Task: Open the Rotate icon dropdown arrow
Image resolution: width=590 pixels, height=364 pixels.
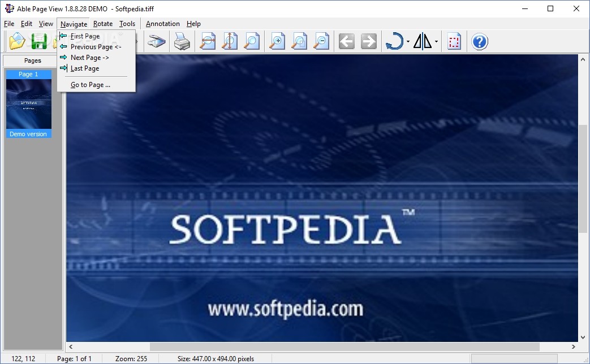Action: point(408,42)
